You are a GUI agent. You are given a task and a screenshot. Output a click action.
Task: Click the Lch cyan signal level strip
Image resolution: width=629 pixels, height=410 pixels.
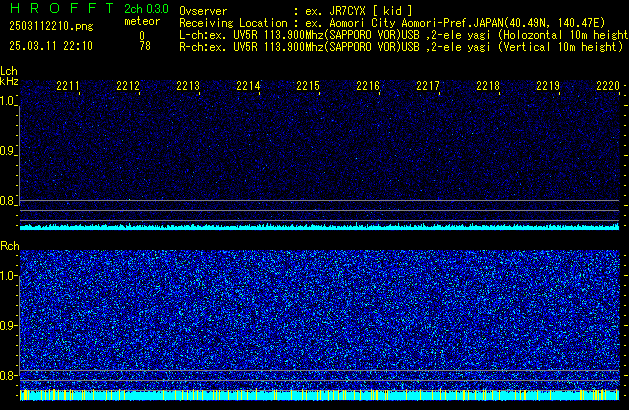319,227
